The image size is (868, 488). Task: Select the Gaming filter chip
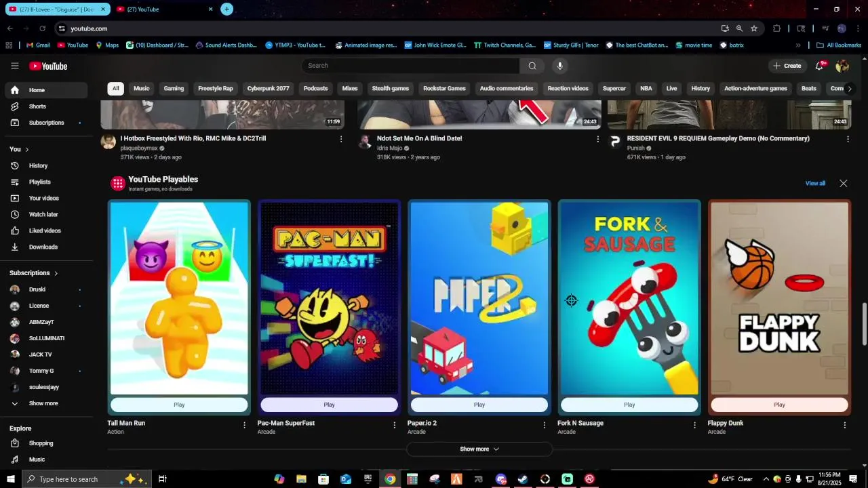(174, 89)
